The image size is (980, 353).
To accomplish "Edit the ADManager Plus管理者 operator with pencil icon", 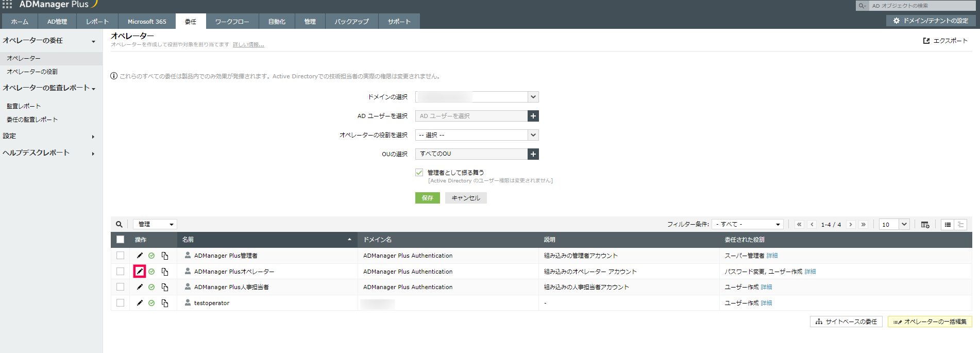I will click(140, 256).
